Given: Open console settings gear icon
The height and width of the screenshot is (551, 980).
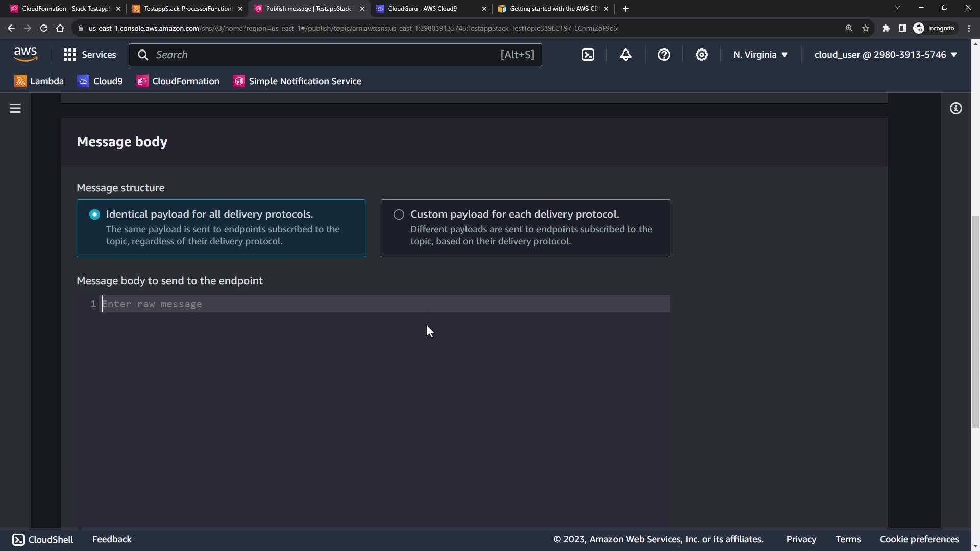Looking at the screenshot, I should click(x=702, y=55).
